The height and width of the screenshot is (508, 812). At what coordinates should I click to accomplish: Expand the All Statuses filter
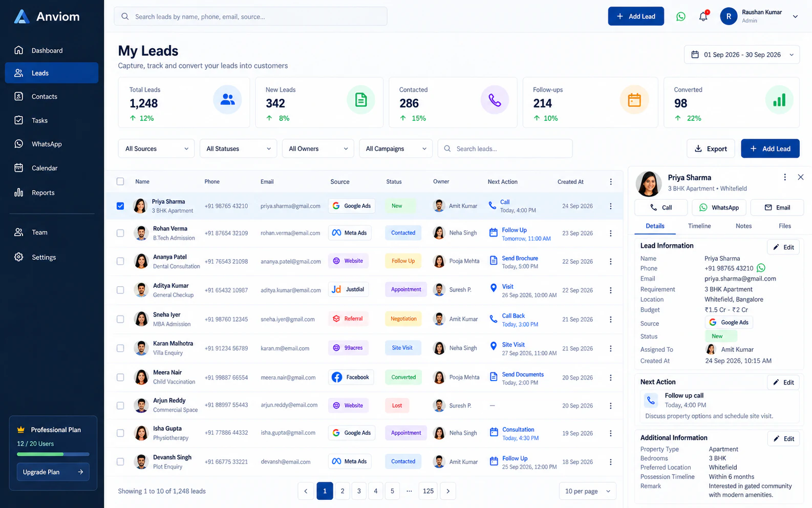[238, 149]
